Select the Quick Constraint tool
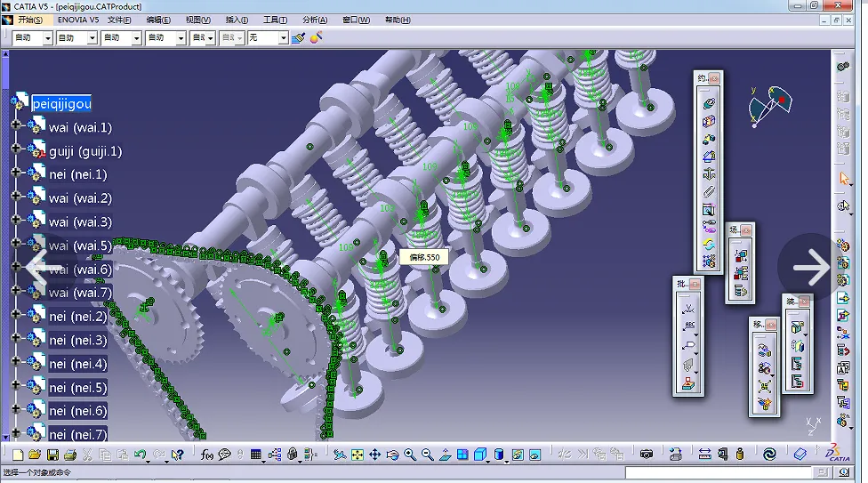 (x=709, y=210)
